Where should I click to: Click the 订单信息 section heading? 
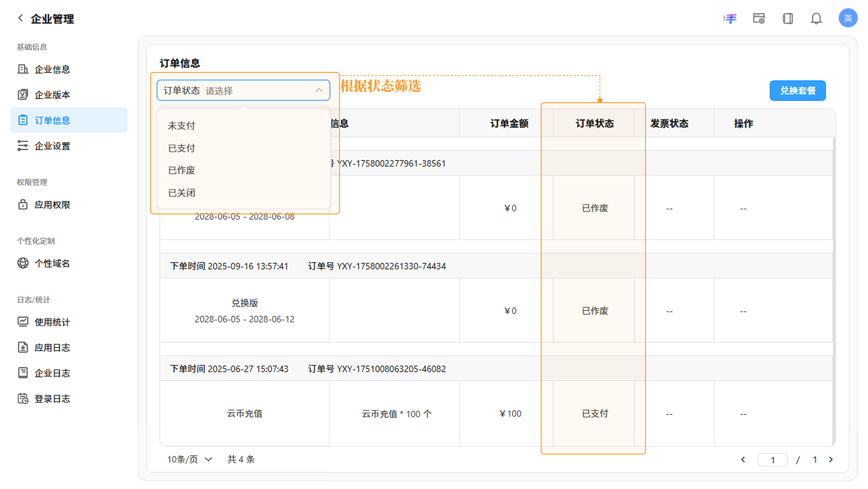click(x=180, y=63)
